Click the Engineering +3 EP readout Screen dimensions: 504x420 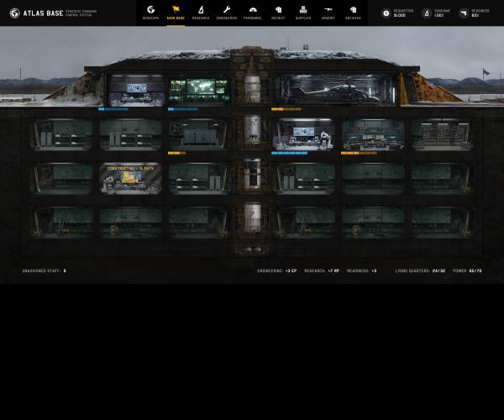click(x=276, y=270)
